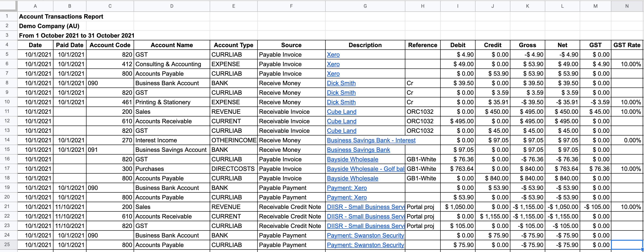Click Receivable Credit Note cell in row 23
The height and width of the screenshot is (252, 644).
pos(291,226)
